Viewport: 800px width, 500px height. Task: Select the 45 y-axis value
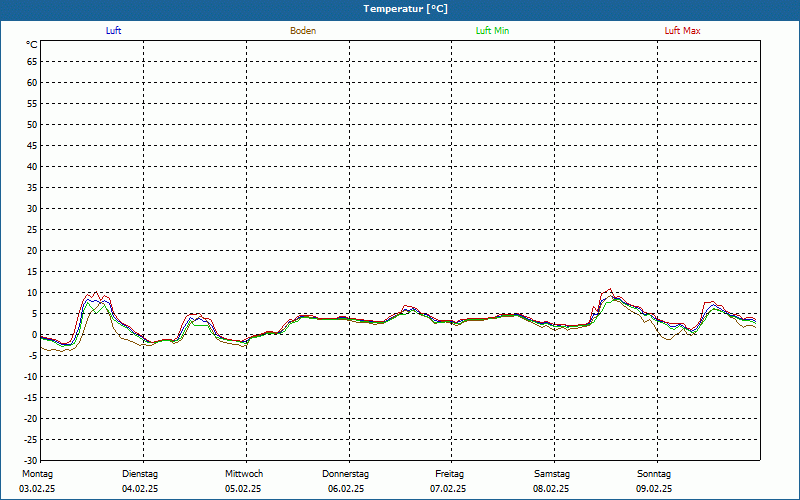click(32, 145)
